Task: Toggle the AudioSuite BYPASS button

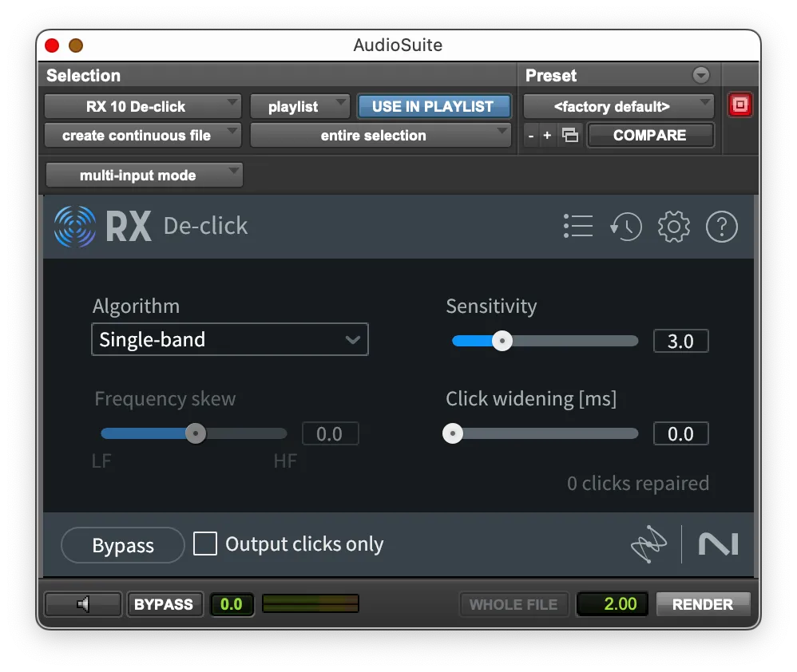Action: pos(165,604)
